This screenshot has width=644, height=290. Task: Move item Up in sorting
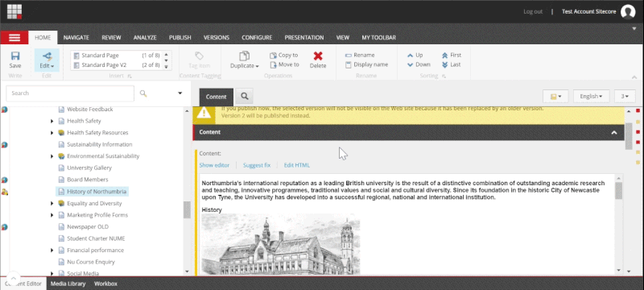pos(415,55)
